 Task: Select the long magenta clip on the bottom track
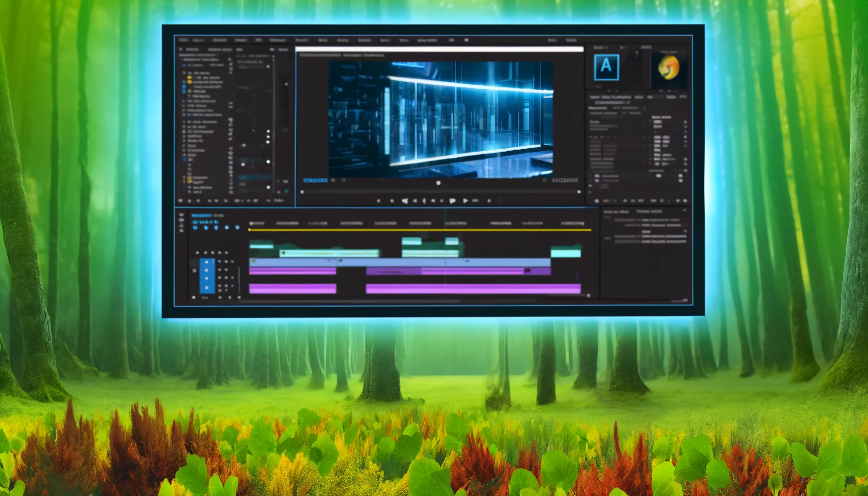point(473,289)
